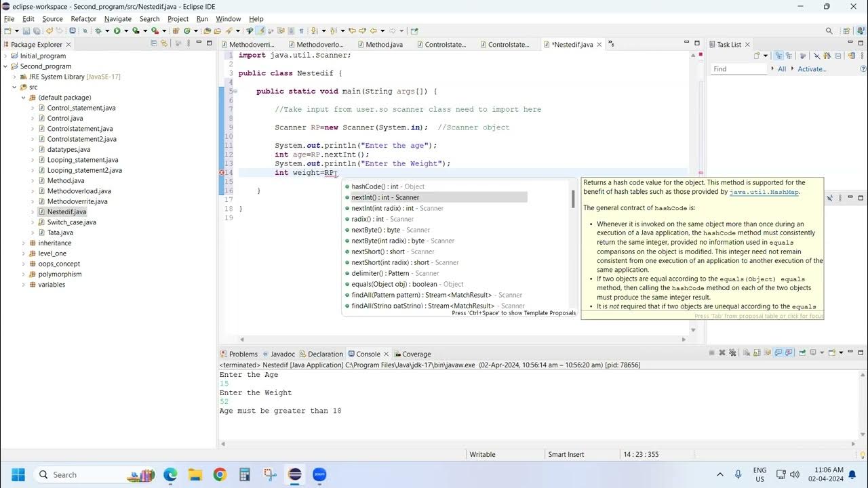Click Back navigation arrow in toolbar
The image size is (868, 488).
pyautogui.click(x=373, y=30)
